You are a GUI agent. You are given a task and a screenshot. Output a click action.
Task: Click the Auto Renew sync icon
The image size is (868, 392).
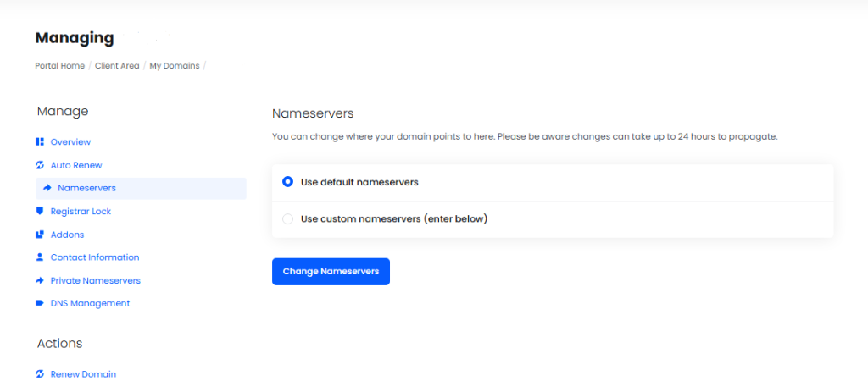point(40,165)
